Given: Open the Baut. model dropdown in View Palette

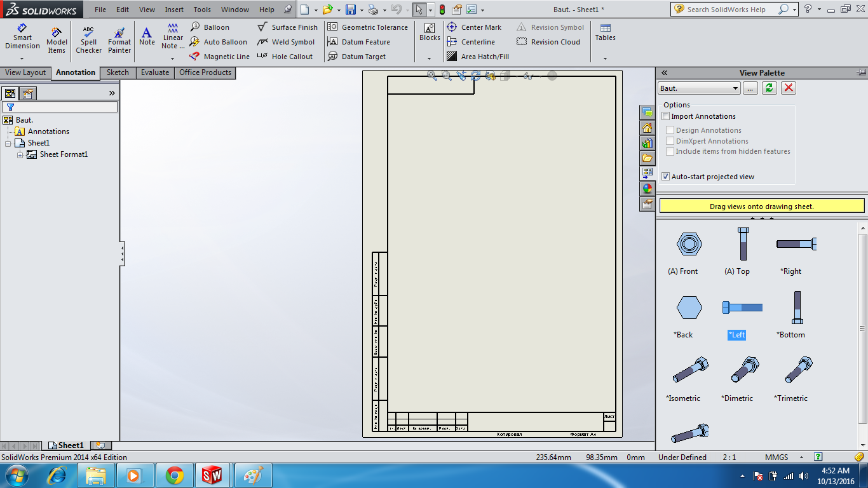Looking at the screenshot, I should coord(699,88).
